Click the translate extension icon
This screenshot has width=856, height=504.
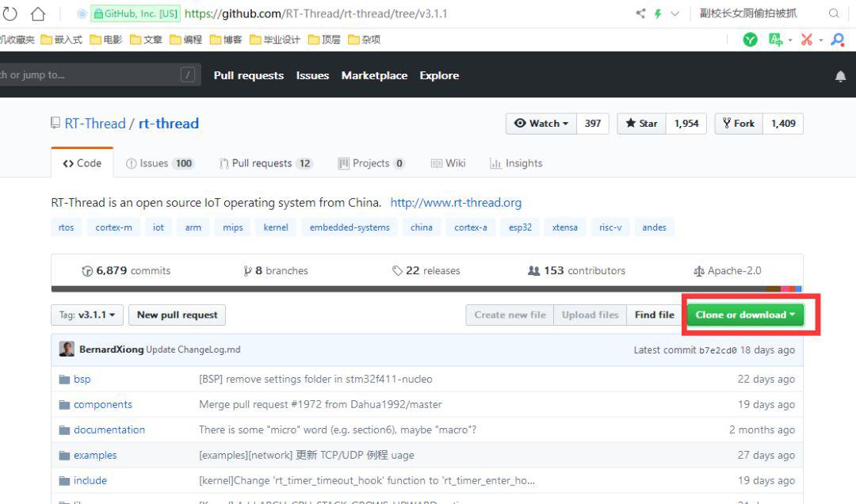point(775,40)
